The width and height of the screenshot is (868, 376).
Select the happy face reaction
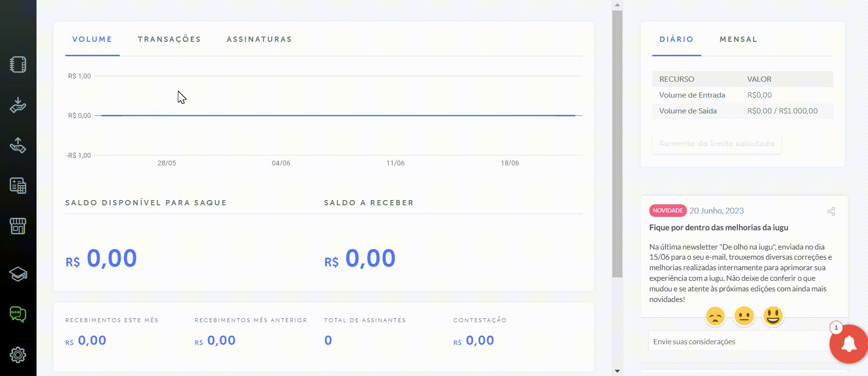point(773,316)
